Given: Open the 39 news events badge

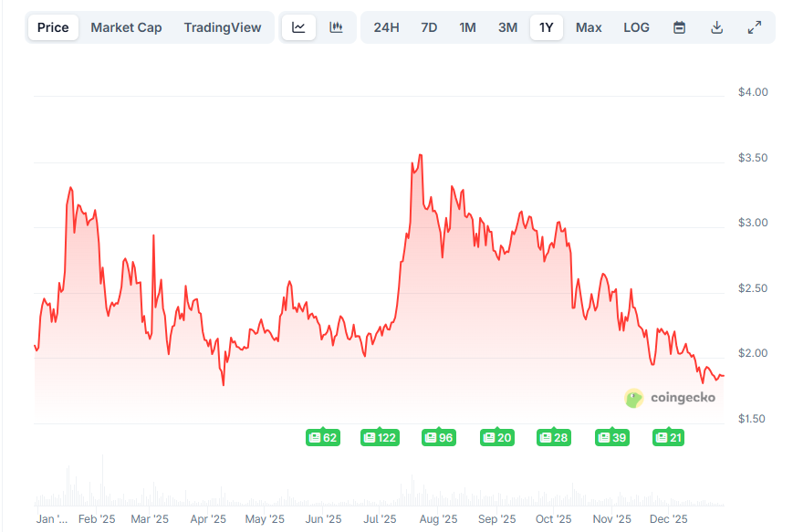Looking at the screenshot, I should tap(611, 437).
